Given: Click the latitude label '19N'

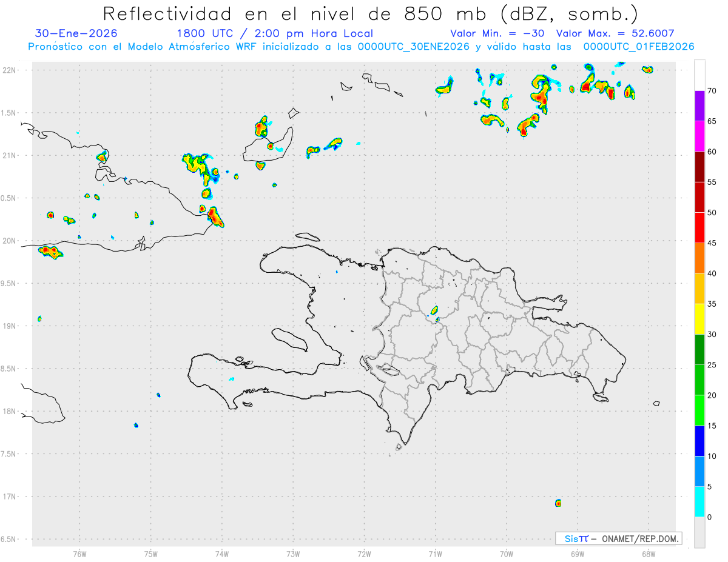Looking at the screenshot, I should coord(10,326).
